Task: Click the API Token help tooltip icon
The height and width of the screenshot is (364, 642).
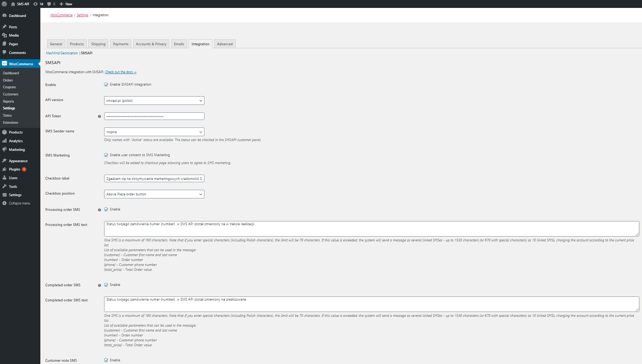Action: (x=100, y=116)
